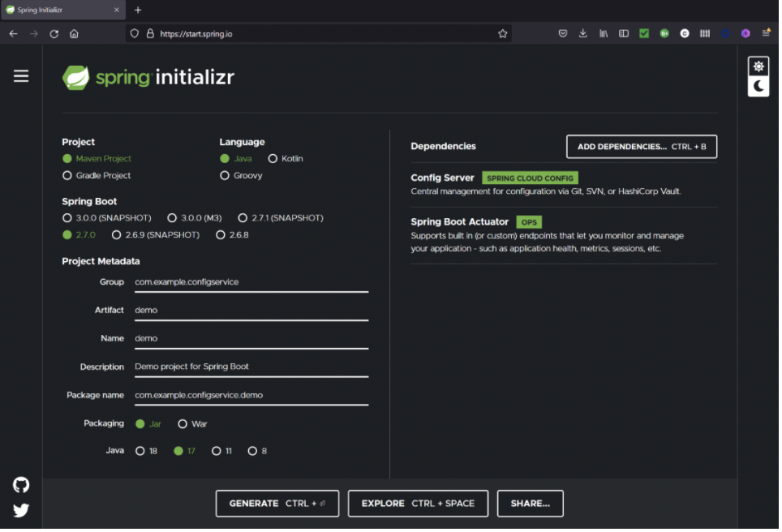The height and width of the screenshot is (532, 782).
Task: Switch to light theme using sun icon
Action: pyautogui.click(x=758, y=66)
